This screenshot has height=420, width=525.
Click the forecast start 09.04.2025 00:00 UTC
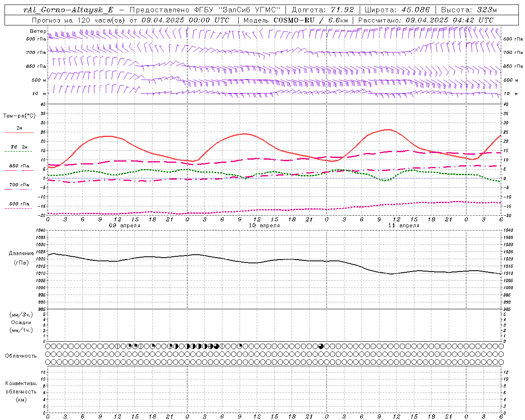pos(185,20)
